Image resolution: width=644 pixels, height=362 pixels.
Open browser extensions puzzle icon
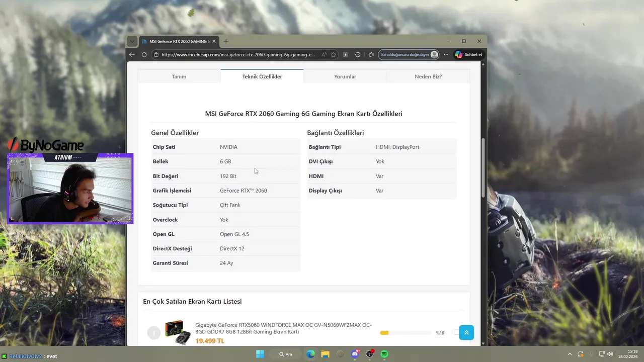(x=358, y=55)
